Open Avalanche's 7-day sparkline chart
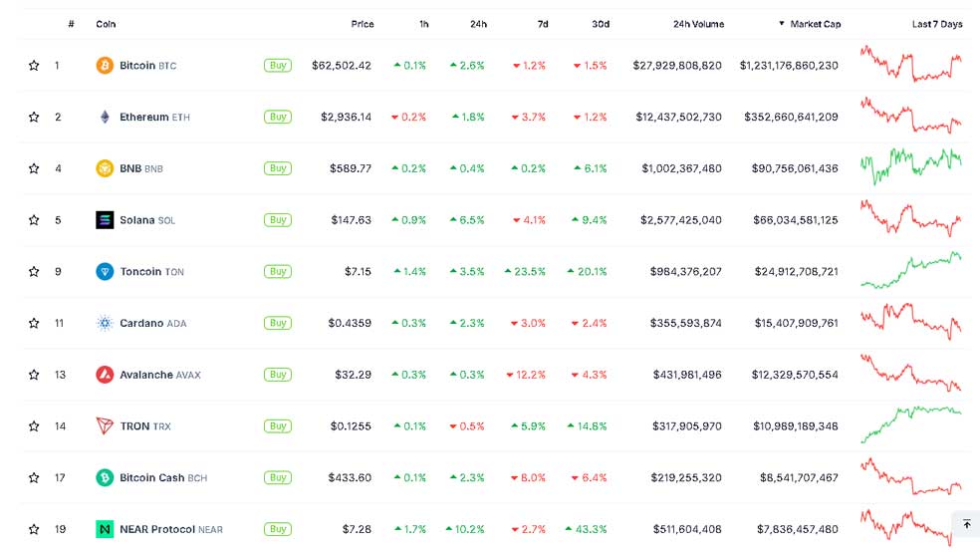980x552 pixels. click(x=911, y=373)
